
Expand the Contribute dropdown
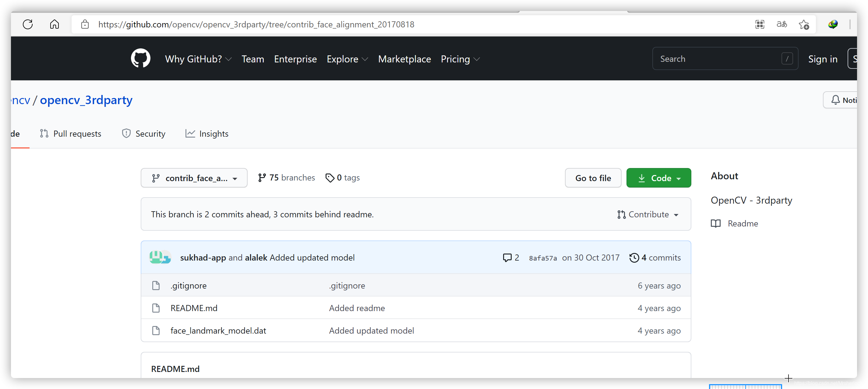[647, 215]
